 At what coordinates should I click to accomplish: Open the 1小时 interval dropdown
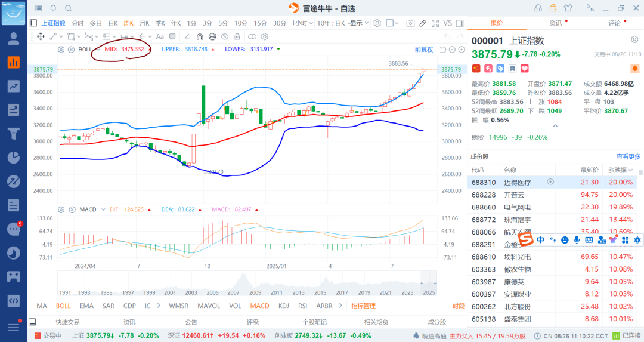[x=302, y=23]
